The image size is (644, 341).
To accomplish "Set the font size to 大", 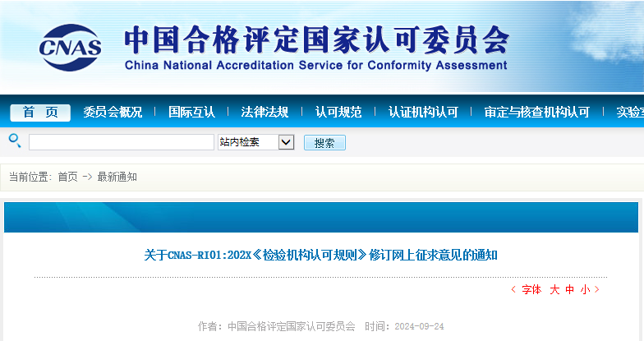I will [x=554, y=289].
